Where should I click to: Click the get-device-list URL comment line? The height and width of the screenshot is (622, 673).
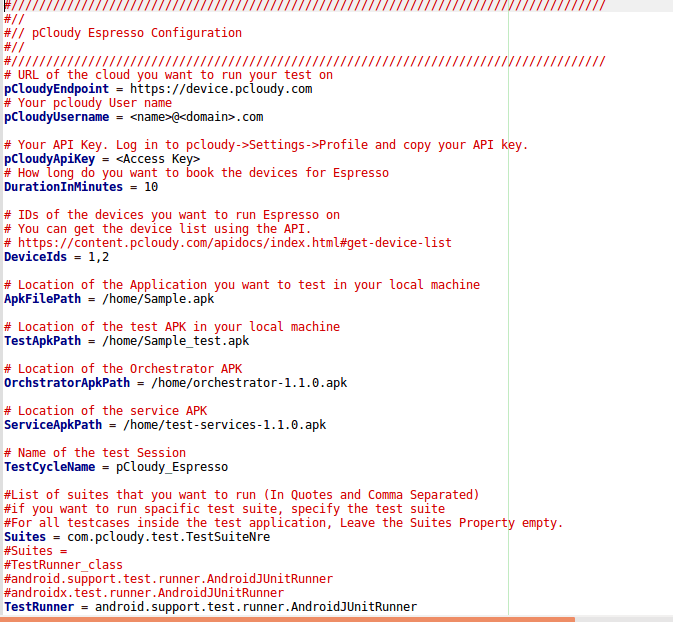[x=228, y=243]
